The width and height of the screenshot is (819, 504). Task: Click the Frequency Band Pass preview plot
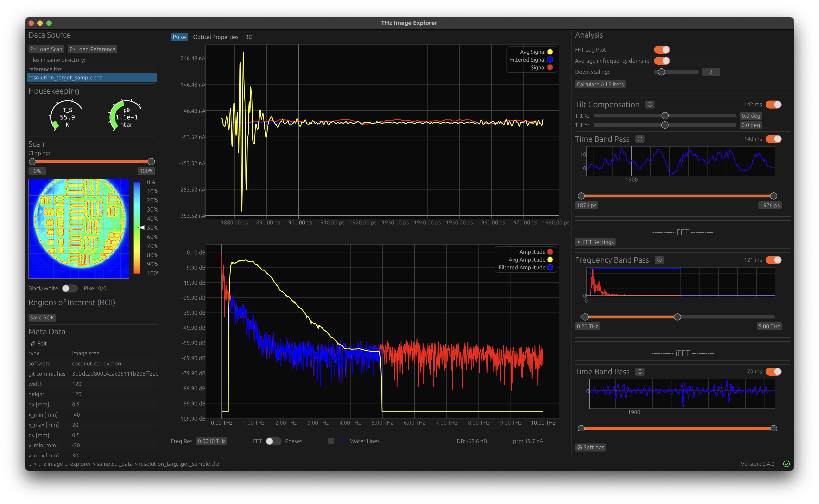[x=680, y=282]
